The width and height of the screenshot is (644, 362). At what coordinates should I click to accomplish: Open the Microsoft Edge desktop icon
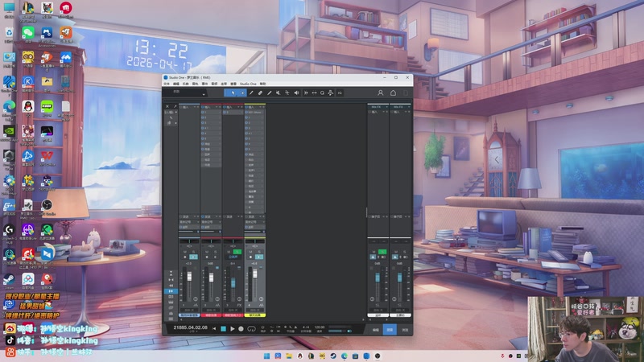pos(9,108)
